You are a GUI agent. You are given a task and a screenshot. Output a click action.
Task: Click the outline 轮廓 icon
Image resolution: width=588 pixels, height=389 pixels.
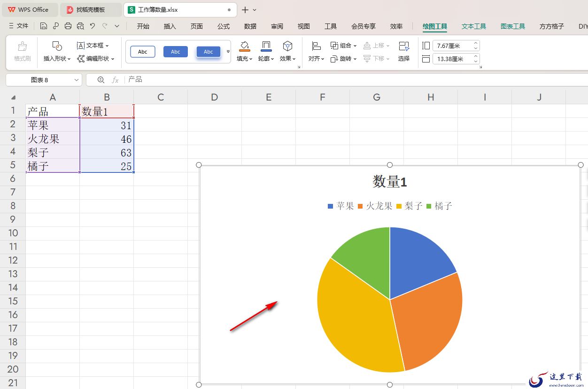[x=266, y=46]
